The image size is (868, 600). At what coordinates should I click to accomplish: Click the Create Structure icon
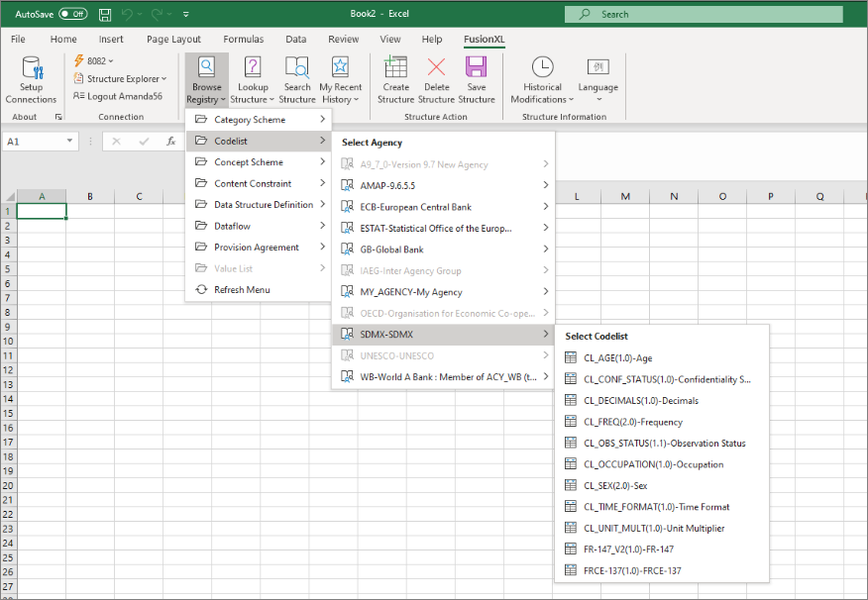[x=395, y=68]
